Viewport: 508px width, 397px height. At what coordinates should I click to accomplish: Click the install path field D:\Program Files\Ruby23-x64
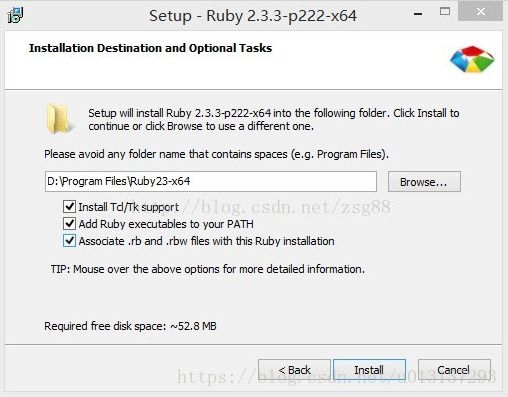point(211,182)
